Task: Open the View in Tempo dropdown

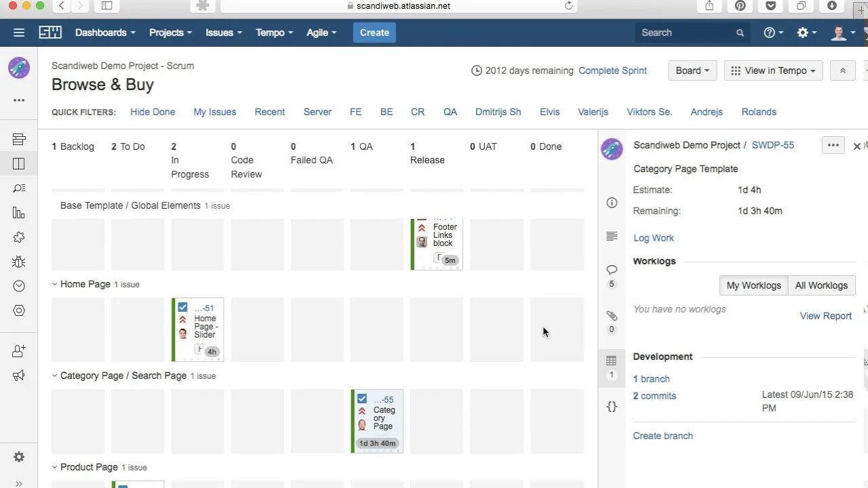Action: pyautogui.click(x=773, y=70)
